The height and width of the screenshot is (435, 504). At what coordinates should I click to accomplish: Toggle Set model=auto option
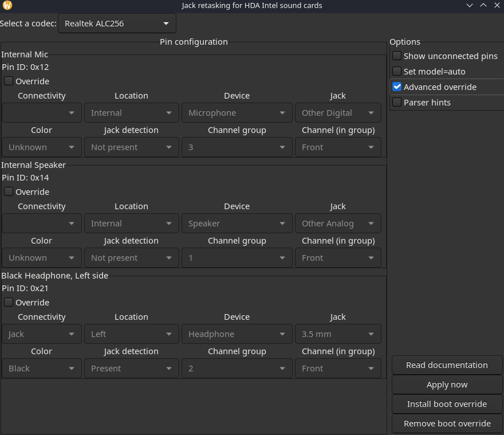(x=397, y=72)
